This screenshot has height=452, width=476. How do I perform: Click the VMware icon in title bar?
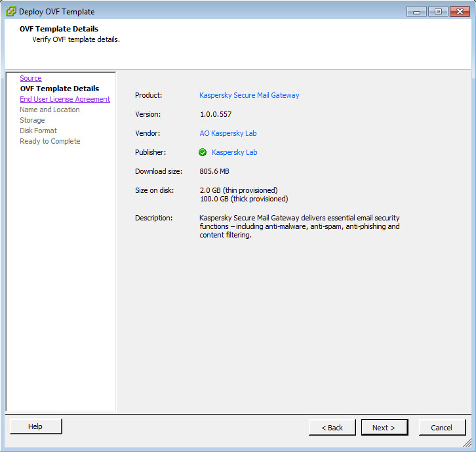(11, 11)
